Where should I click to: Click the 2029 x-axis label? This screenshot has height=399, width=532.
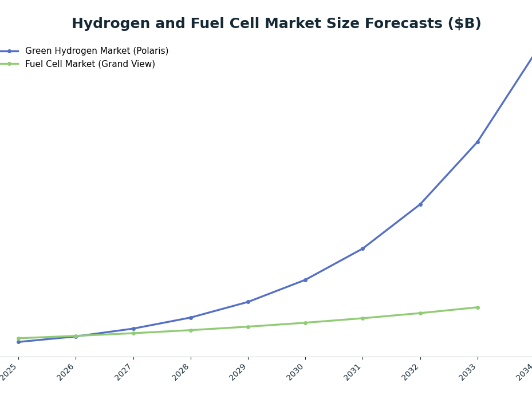click(238, 372)
